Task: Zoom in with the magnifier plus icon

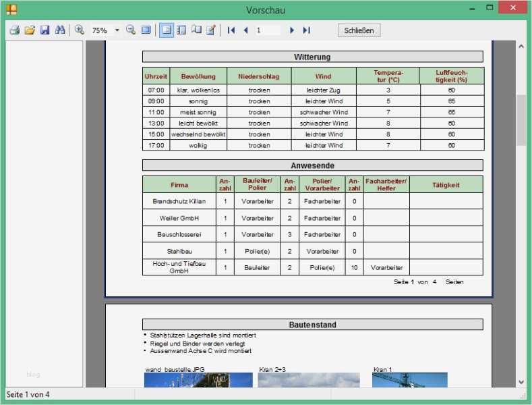Action: tap(80, 30)
